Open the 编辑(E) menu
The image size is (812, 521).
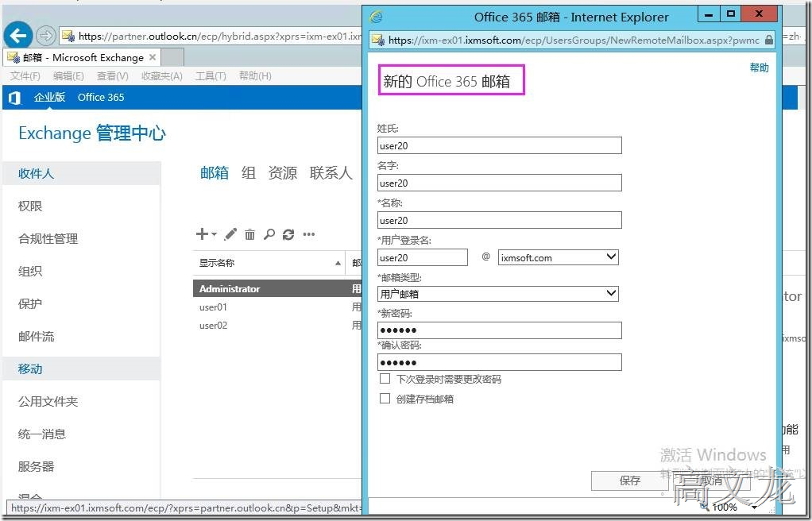[68, 76]
